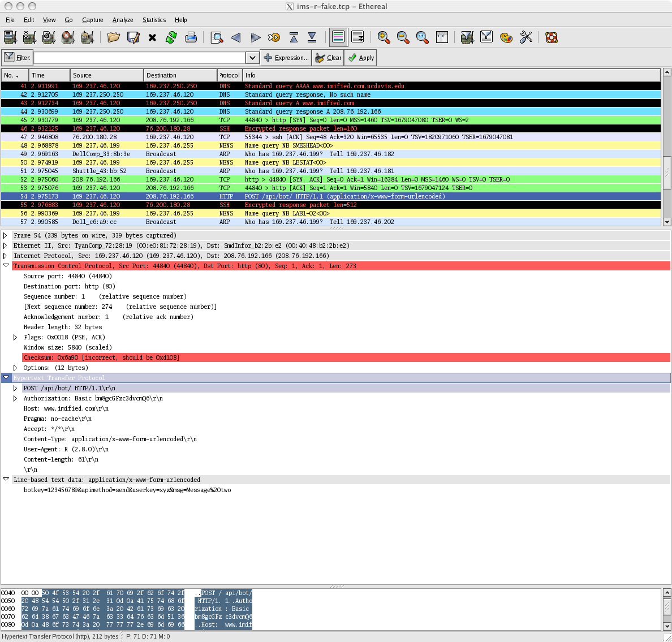
Task: Select packet 46 SSH encrypted response row
Action: [331, 128]
